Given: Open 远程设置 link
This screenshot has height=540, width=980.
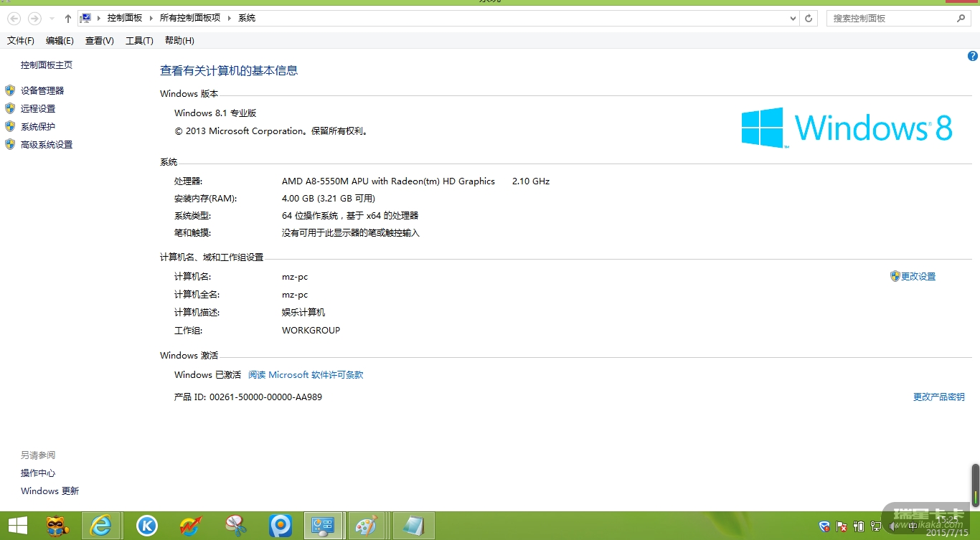Looking at the screenshot, I should click(38, 109).
